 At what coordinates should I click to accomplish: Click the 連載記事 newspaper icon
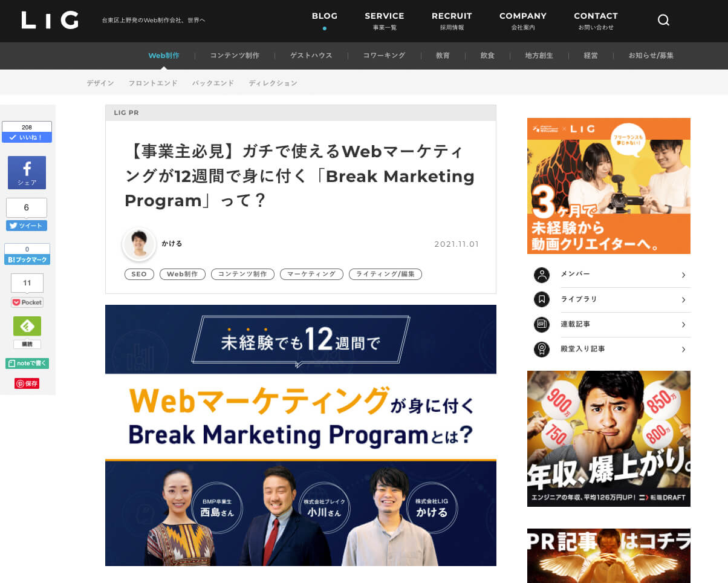click(542, 324)
